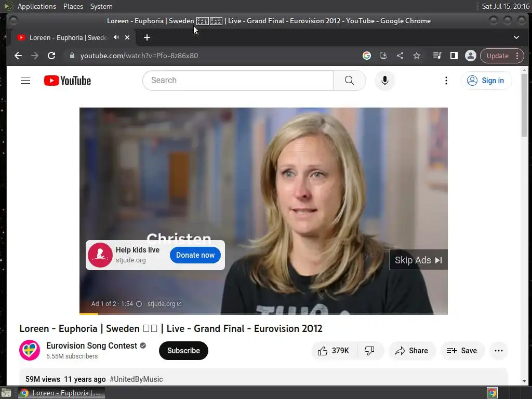Click the page vertical scrollbar thumb
Viewport: 532px width, 399px height.
(x=525, y=105)
